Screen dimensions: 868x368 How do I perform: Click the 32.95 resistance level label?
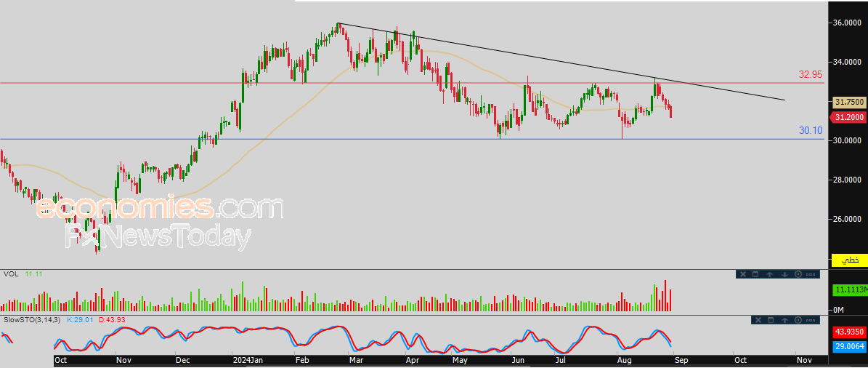tap(810, 74)
